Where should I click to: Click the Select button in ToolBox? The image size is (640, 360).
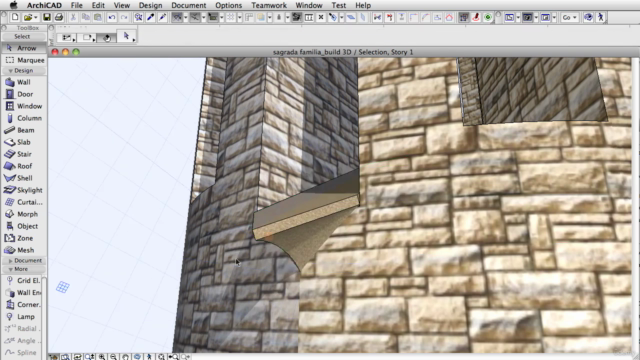(23, 36)
